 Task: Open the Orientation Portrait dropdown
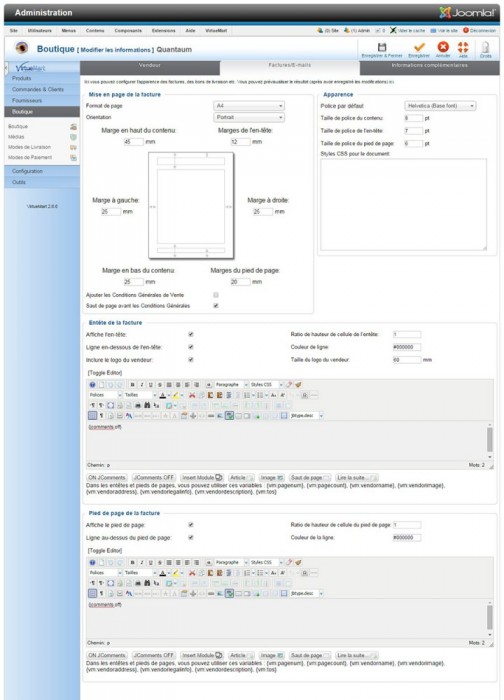coord(249,117)
